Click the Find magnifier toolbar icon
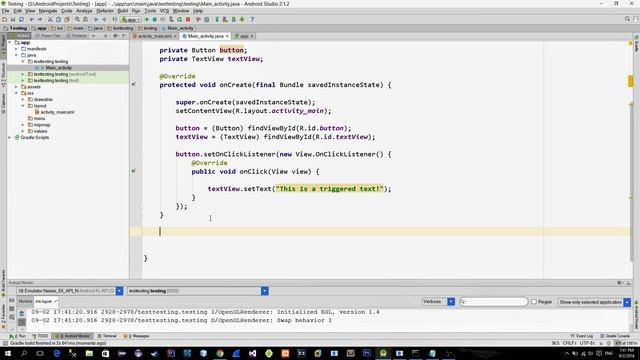Screen dimensions: 640x360 coord(77,20)
